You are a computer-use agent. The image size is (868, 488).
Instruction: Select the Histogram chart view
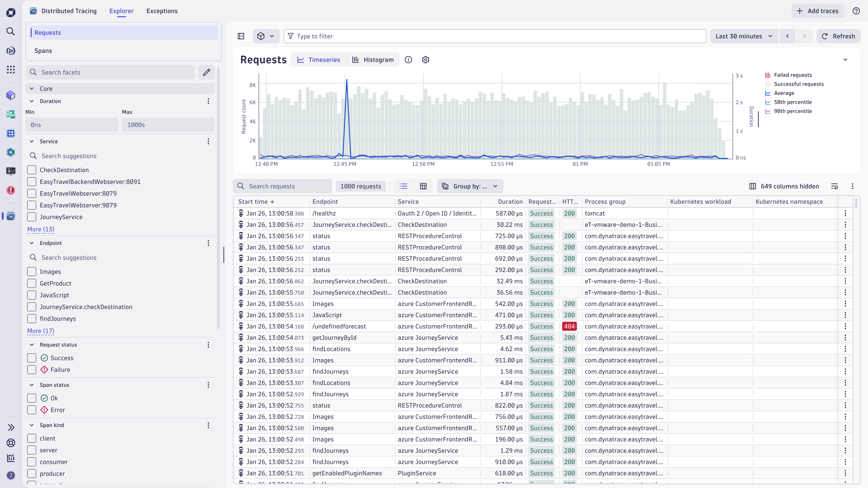click(x=373, y=60)
